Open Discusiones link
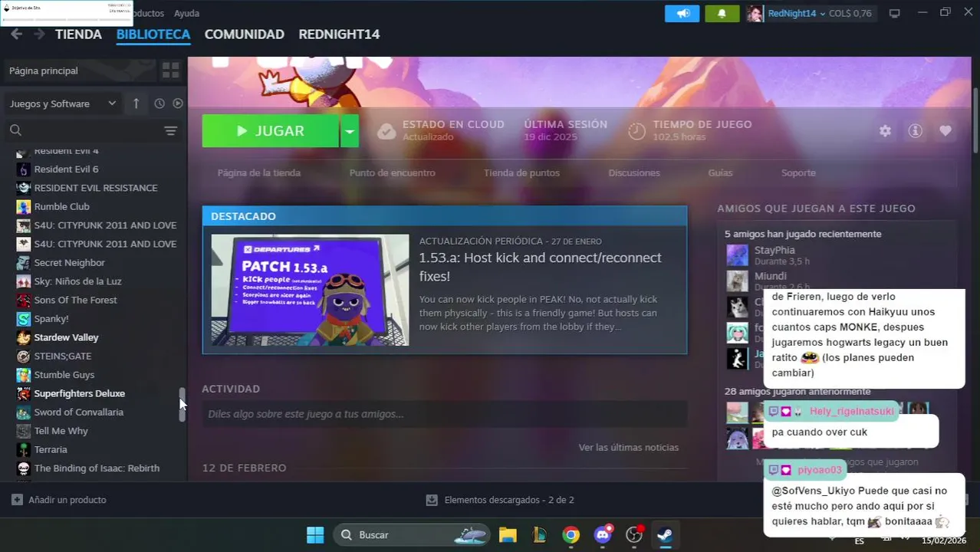Screen dimensions: 980x552 [634, 172]
